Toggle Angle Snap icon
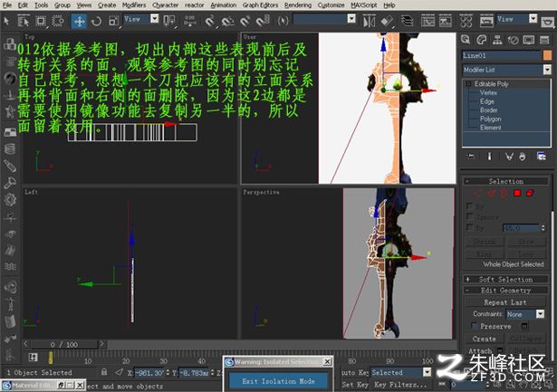This screenshot has width=557, height=392. (x=227, y=21)
